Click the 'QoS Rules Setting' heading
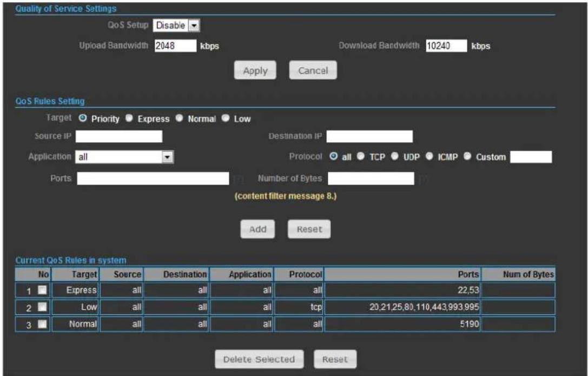The image size is (588, 376). 50,101
